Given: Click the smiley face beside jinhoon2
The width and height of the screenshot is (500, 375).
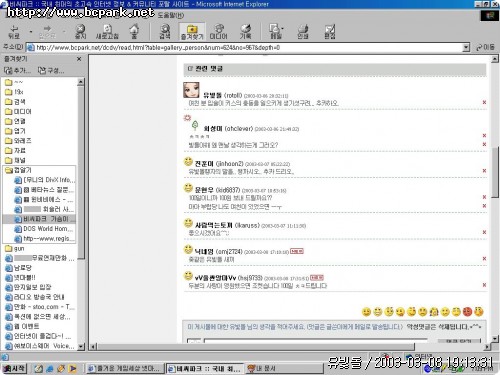Looking at the screenshot, I should coord(188,162).
